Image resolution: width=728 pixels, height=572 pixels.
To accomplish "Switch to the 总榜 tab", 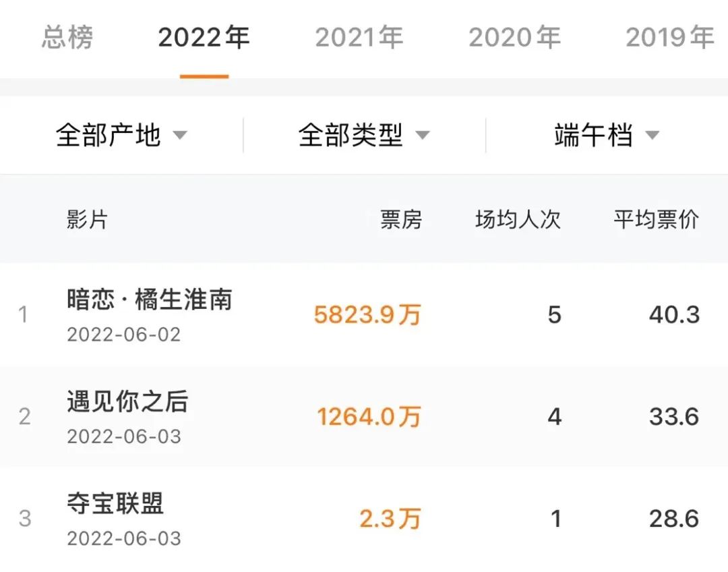I will (67, 37).
